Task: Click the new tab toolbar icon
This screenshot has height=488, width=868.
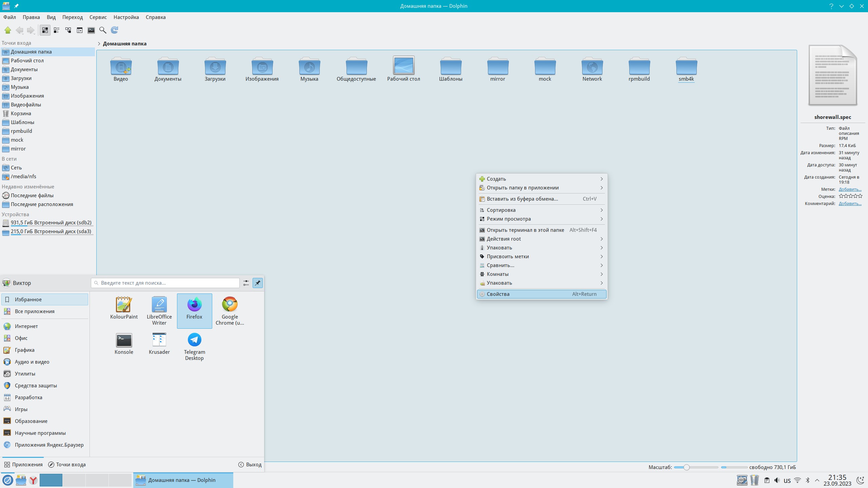Action: pos(80,30)
